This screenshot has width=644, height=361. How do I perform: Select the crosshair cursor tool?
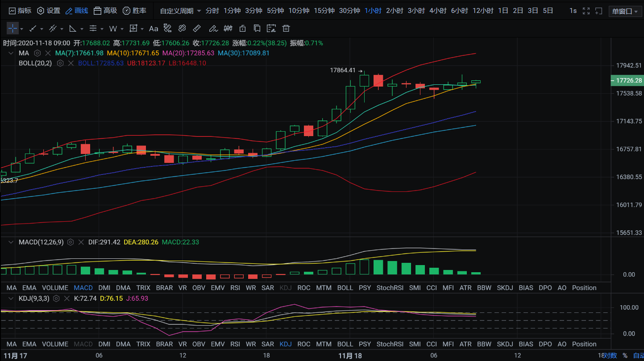(12, 29)
